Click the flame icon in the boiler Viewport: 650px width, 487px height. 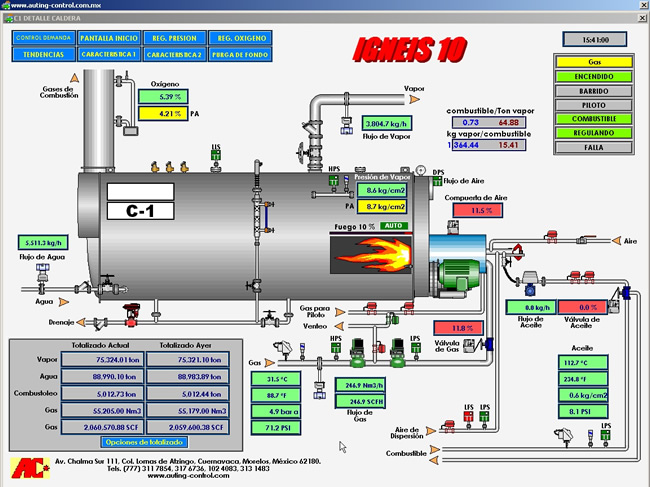(371, 254)
